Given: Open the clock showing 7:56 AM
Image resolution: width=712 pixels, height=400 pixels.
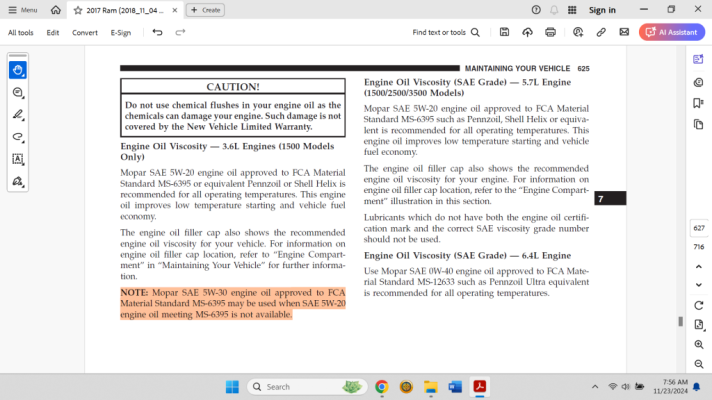Looking at the screenshot, I should (x=671, y=386).
